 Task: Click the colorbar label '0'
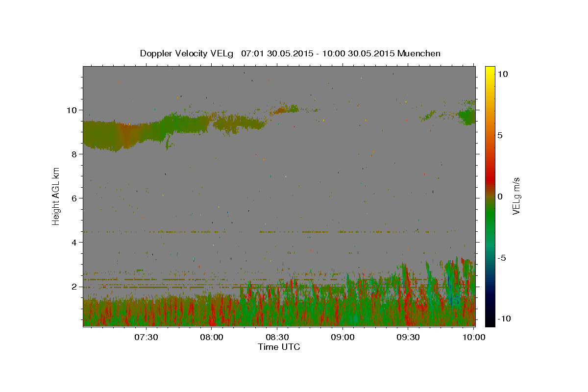pyautogui.click(x=500, y=196)
